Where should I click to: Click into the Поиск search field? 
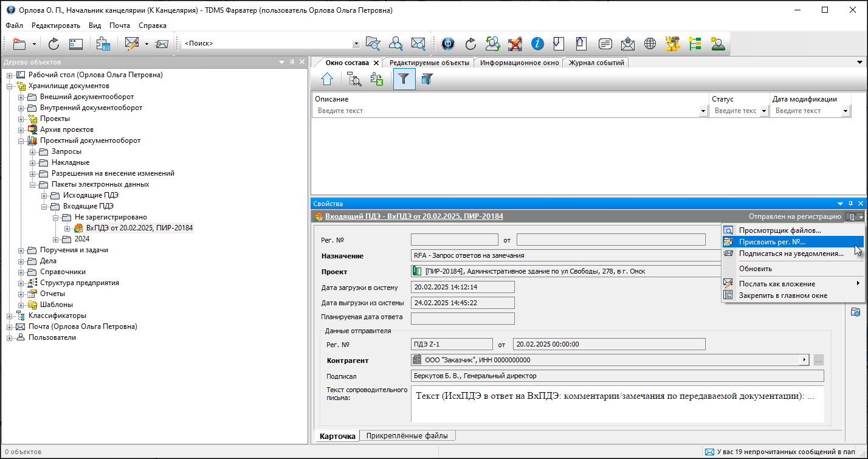(267, 44)
